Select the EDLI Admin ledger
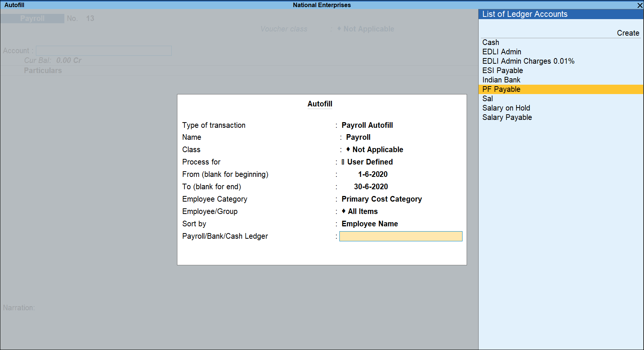The height and width of the screenshot is (350, 644). coord(502,52)
